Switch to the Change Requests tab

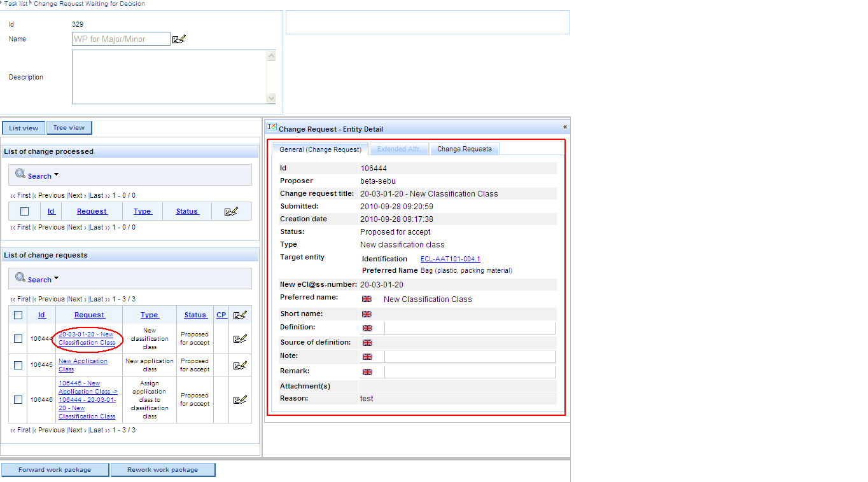tap(464, 149)
